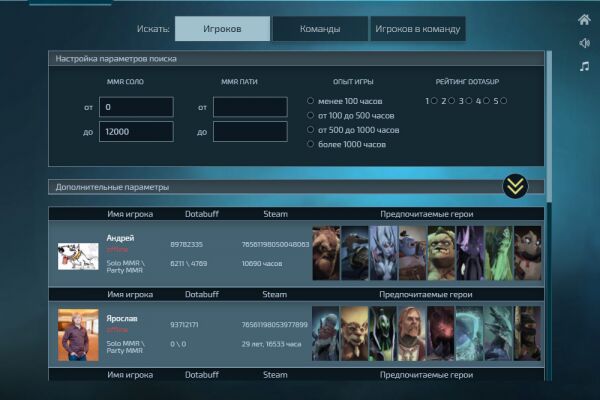The image size is (600, 400).
Task: Open player name Андрей
Action: [x=120, y=238]
